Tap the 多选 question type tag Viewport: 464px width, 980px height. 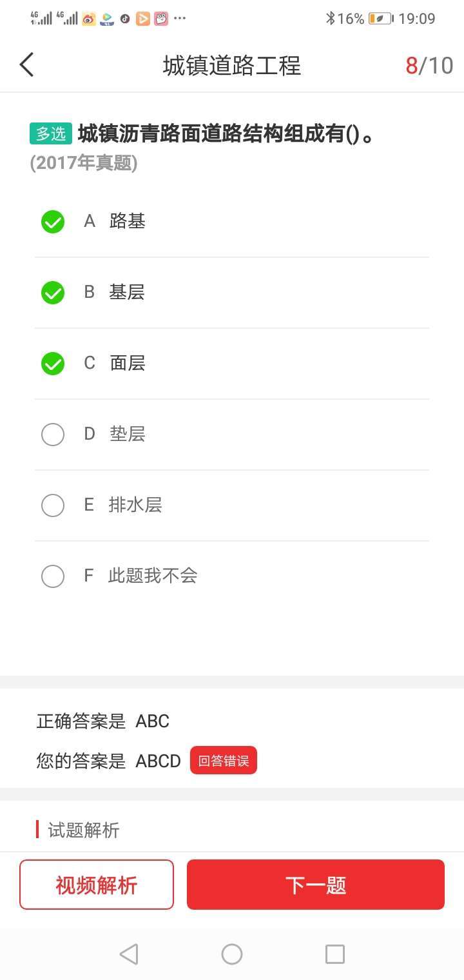click(x=51, y=134)
